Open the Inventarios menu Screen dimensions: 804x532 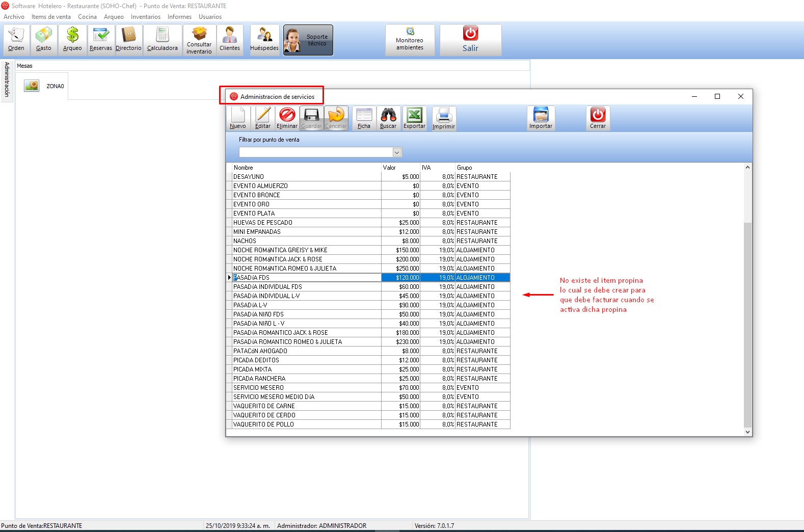145,17
